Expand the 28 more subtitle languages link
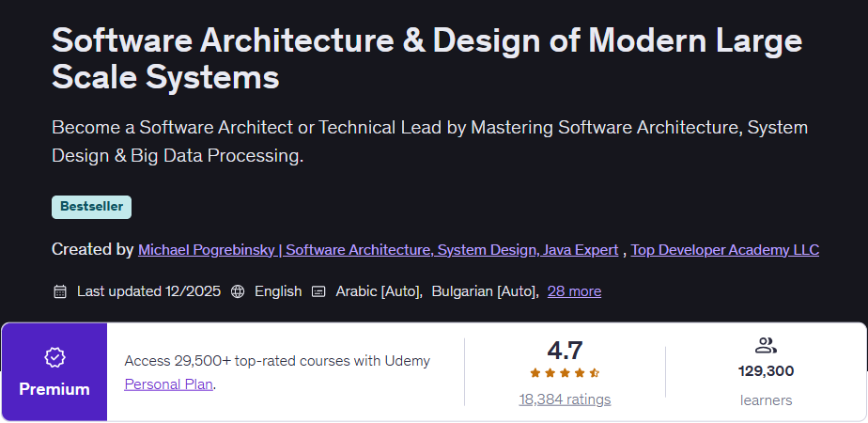Viewport: 868px width, 423px height. tap(574, 291)
